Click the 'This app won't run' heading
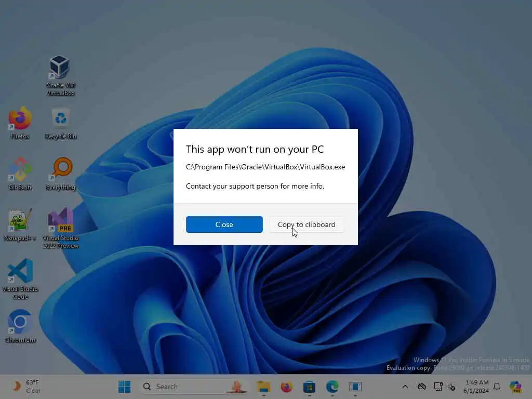This screenshot has height=399, width=532. [x=255, y=149]
